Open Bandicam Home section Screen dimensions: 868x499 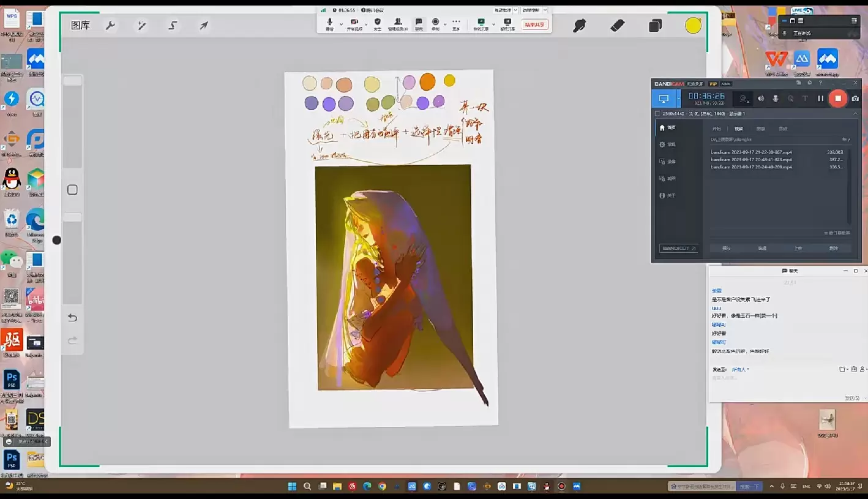[x=667, y=128]
